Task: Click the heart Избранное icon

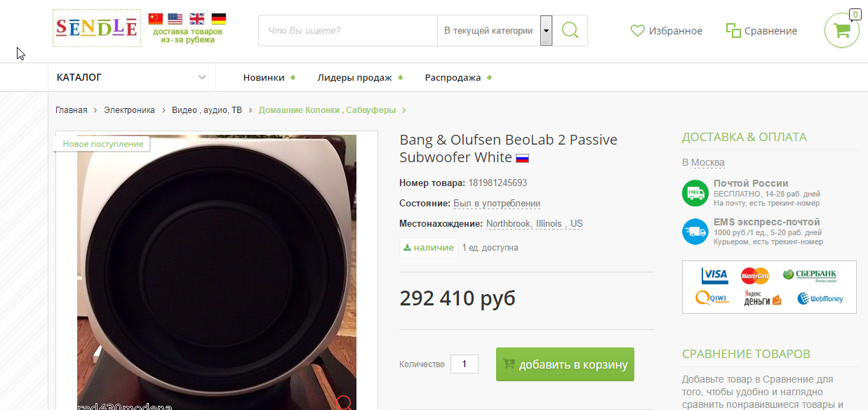Action: [x=637, y=31]
